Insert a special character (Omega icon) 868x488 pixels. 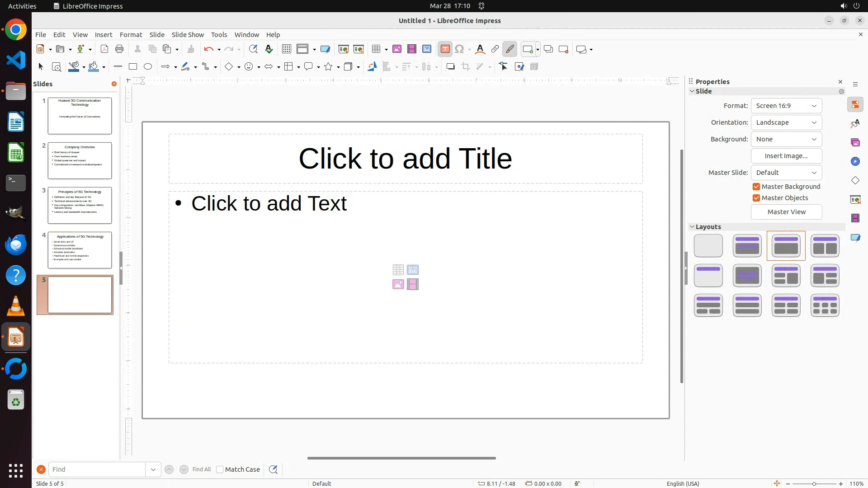coord(459,49)
